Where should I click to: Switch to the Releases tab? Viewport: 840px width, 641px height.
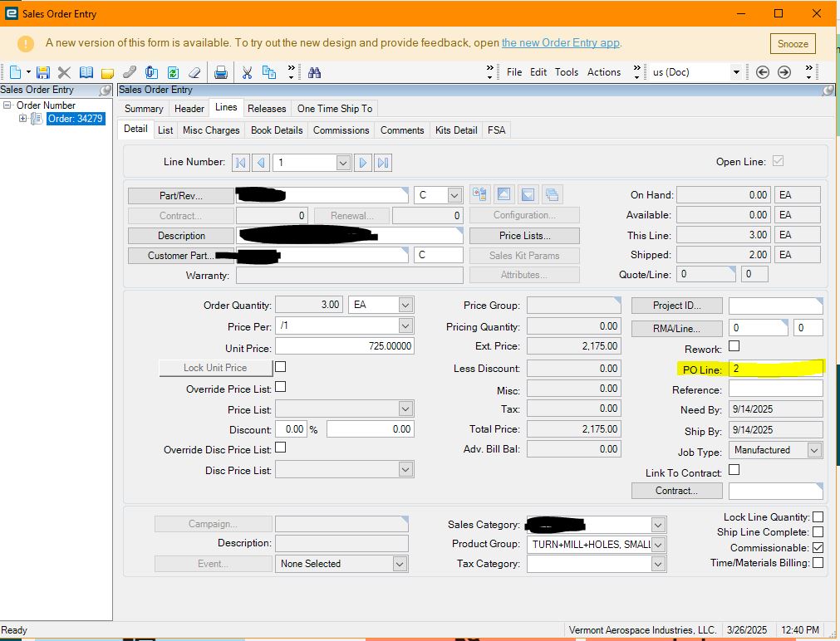tap(267, 109)
